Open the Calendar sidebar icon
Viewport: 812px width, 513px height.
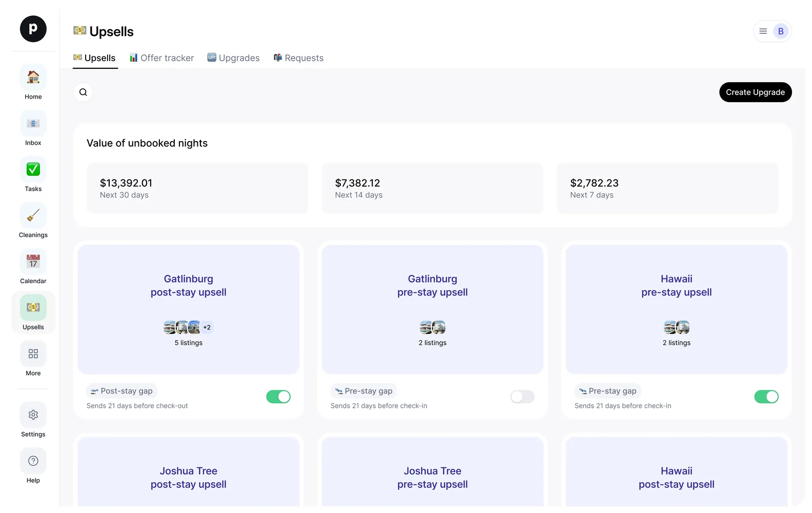pos(33,262)
